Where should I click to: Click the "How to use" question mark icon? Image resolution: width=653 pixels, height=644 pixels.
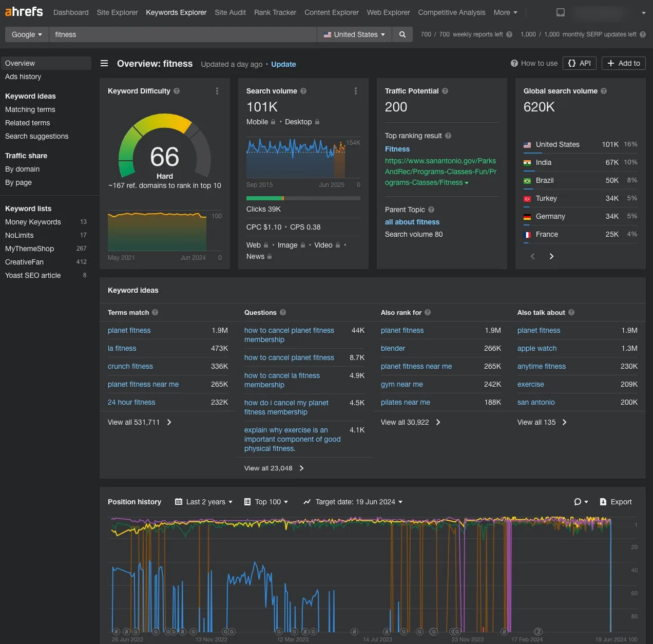pyautogui.click(x=514, y=63)
